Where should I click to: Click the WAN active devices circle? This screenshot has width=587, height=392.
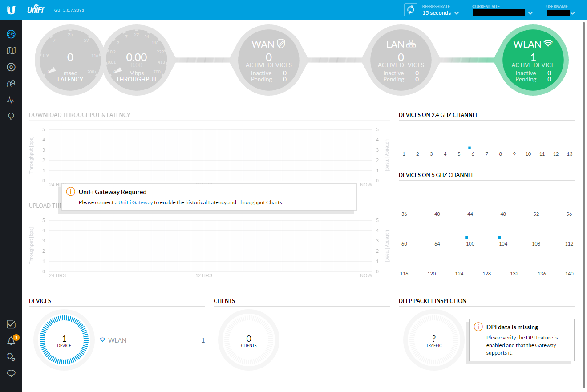click(269, 59)
